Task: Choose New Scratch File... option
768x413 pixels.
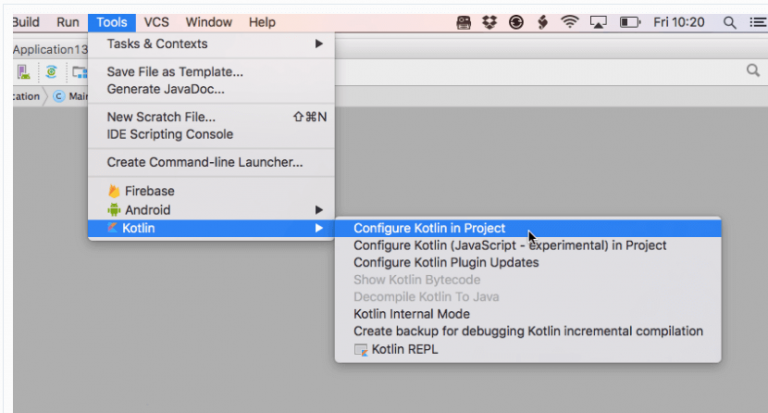Action: coord(161,117)
